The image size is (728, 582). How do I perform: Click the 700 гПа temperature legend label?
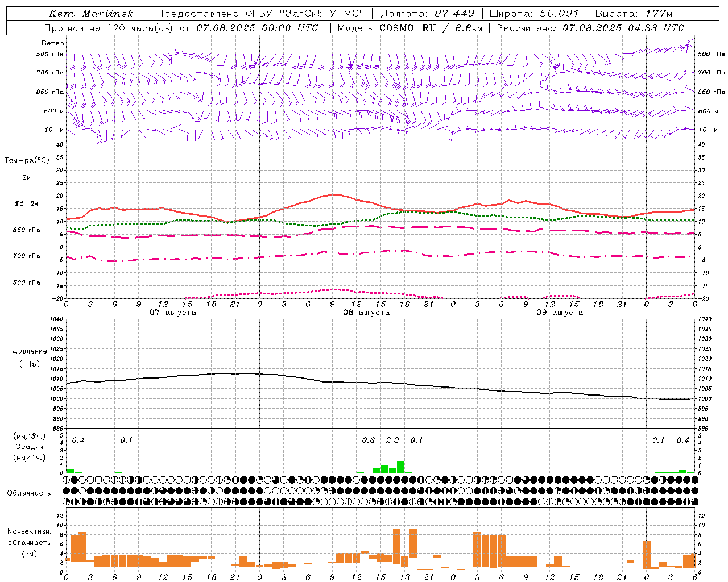pyautogui.click(x=27, y=256)
